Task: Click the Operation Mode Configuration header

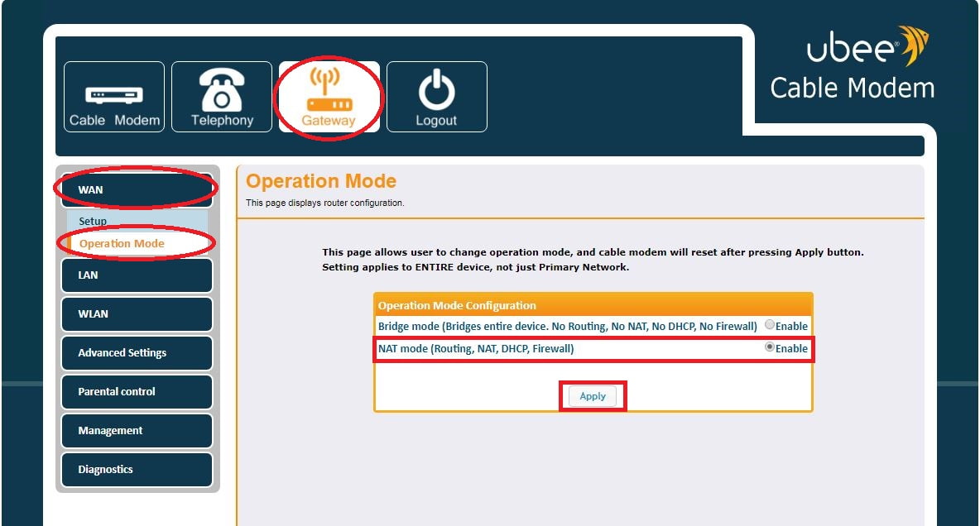Action: pyautogui.click(x=593, y=305)
